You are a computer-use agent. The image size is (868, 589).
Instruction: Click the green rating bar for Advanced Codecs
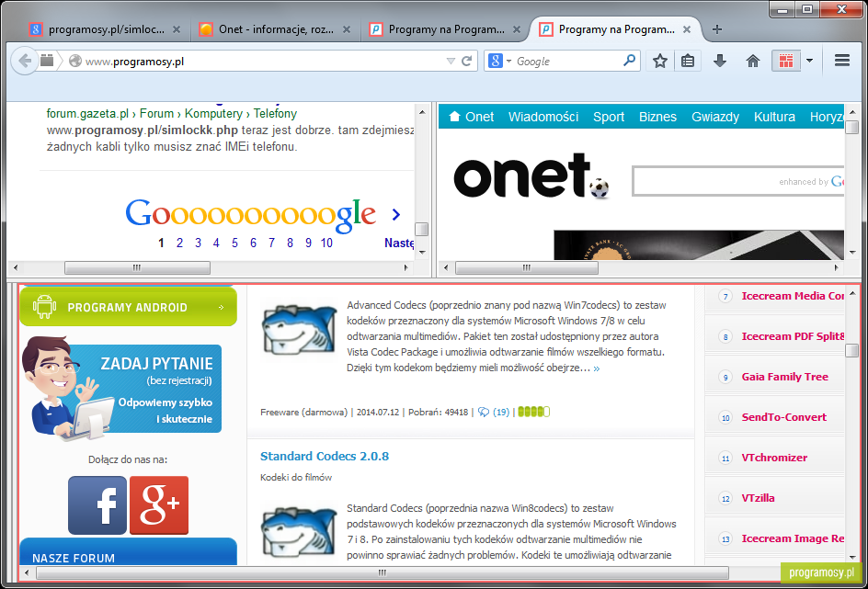(x=533, y=412)
